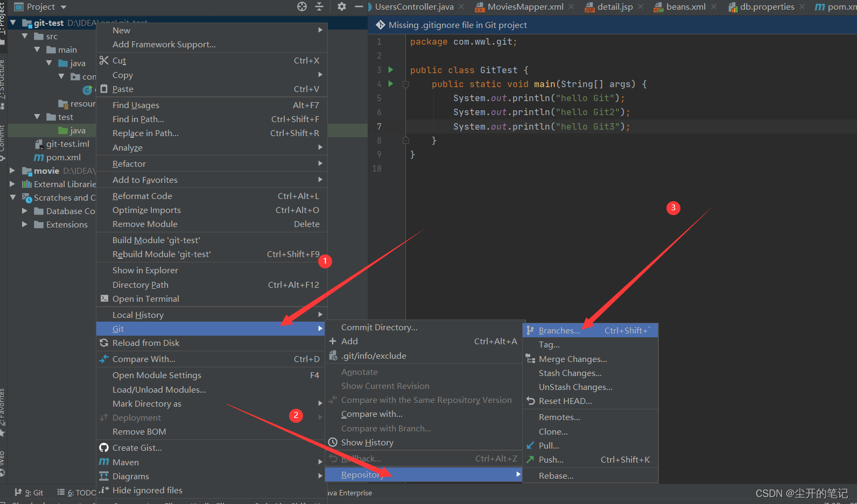Open the New submenu
857x504 pixels.
click(x=212, y=30)
